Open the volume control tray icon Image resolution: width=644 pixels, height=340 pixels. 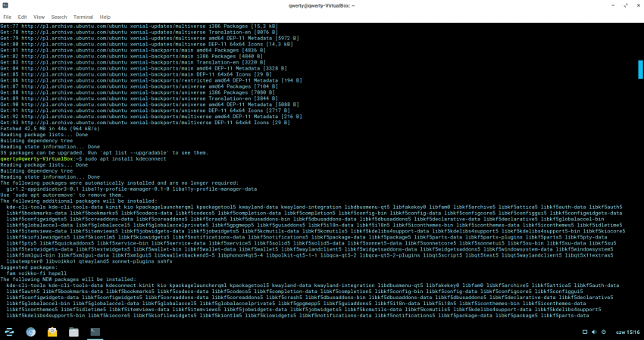(594, 332)
